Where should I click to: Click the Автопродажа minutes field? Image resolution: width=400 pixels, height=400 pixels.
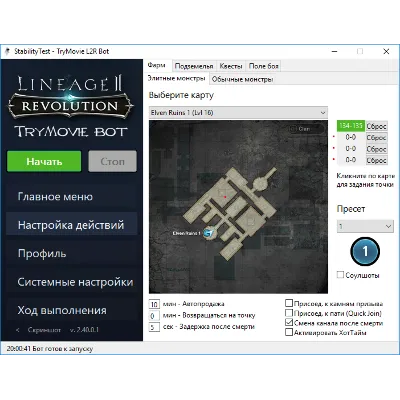(x=154, y=304)
